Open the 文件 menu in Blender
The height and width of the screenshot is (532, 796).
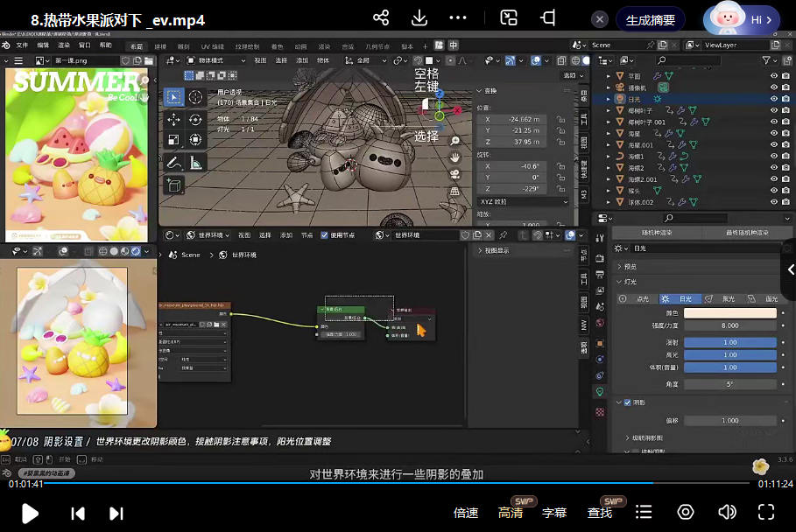point(22,45)
